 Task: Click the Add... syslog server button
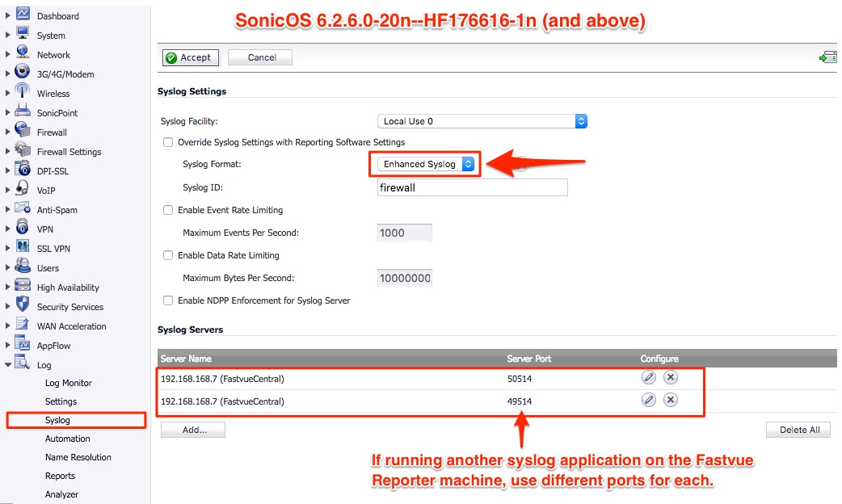coord(193,430)
